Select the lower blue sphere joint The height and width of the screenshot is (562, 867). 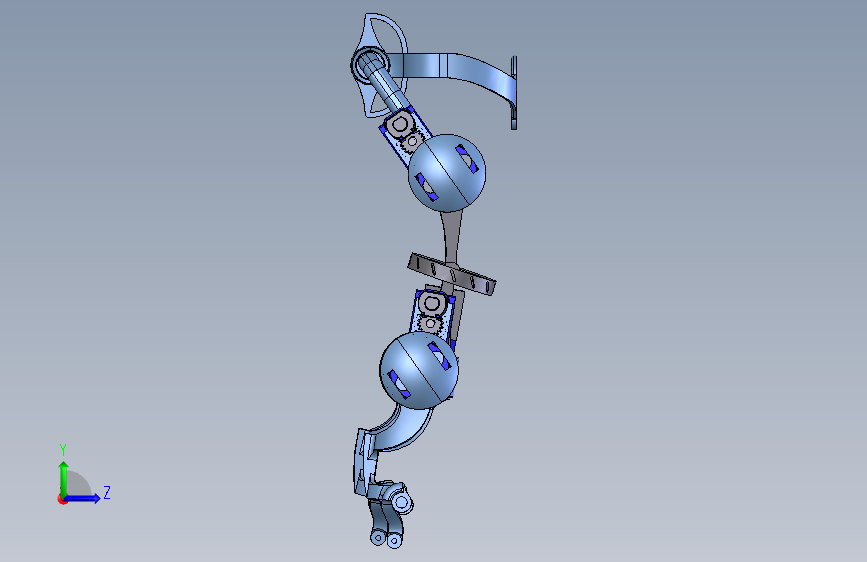[x=419, y=370]
